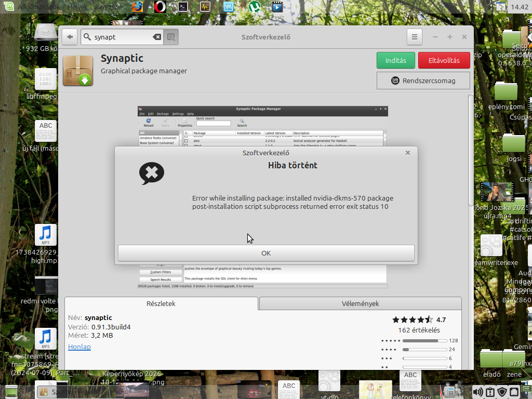
Task: Click the volume speaker tray icon
Action: 478,392
